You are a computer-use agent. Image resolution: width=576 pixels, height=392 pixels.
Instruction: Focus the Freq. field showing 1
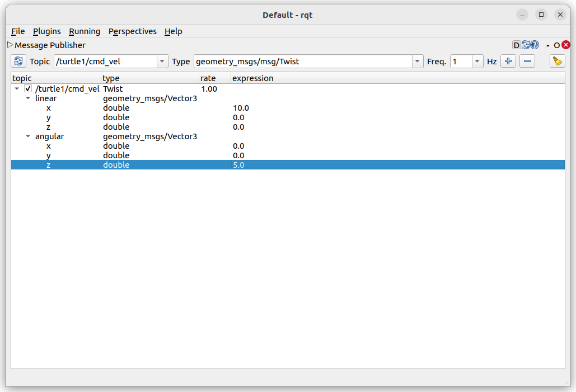tap(461, 62)
